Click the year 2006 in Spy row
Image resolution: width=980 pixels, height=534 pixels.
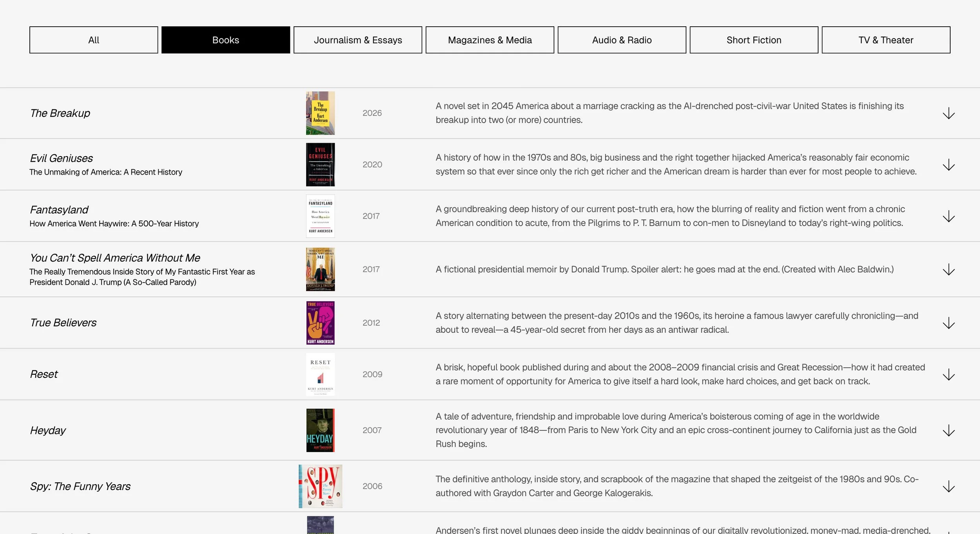coord(372,486)
